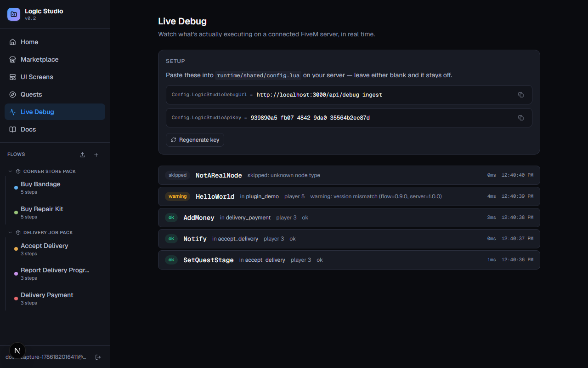This screenshot has height=368, width=588.
Task: Click the runtime/shared/config.lua path text
Action: pos(258,75)
